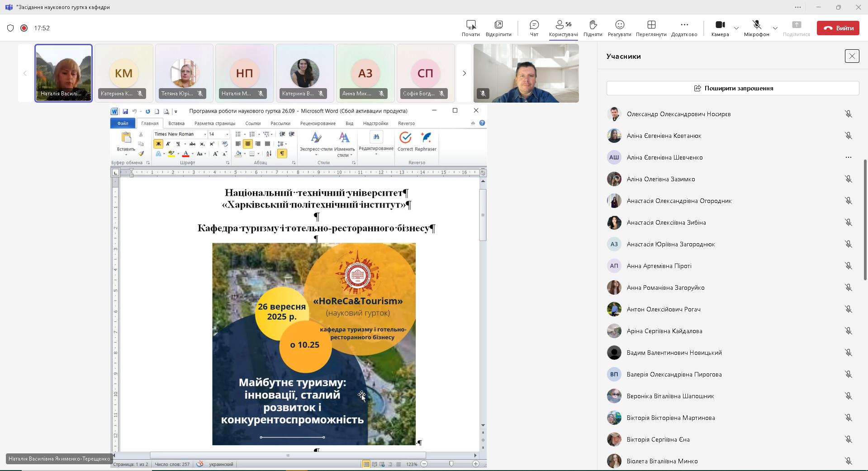The height and width of the screenshot is (471, 868).
Task: Toggle Underline (Ч) formatting in Word
Action: click(178, 144)
